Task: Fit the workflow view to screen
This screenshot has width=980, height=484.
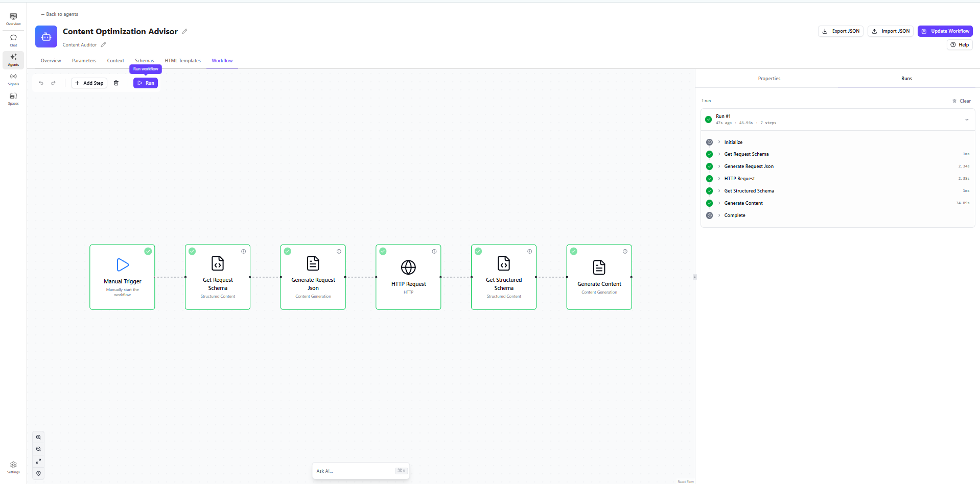Action: 38,461
